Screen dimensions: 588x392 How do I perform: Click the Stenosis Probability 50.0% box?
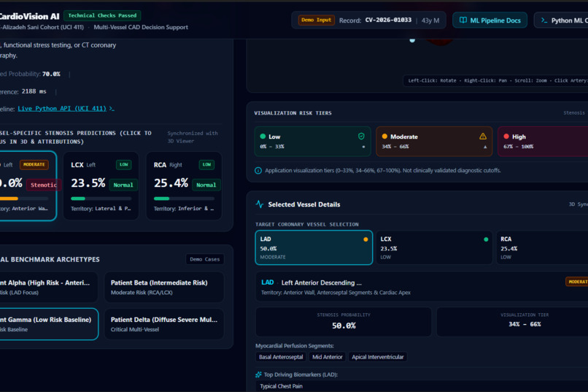click(x=344, y=322)
